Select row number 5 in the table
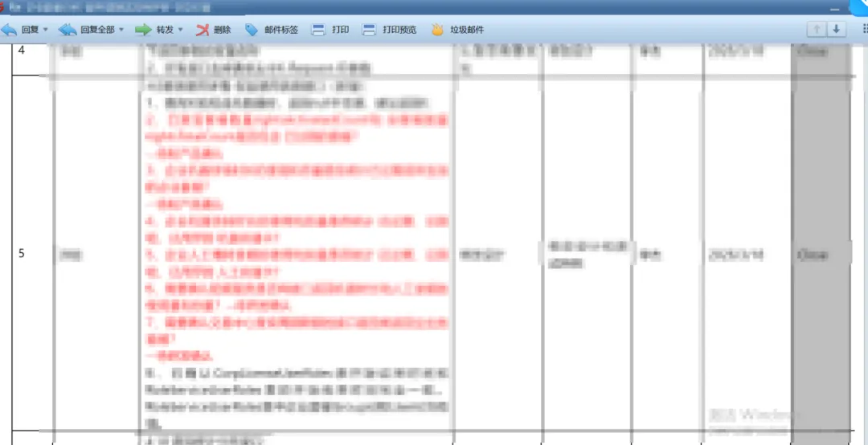868x445 pixels. (x=22, y=254)
